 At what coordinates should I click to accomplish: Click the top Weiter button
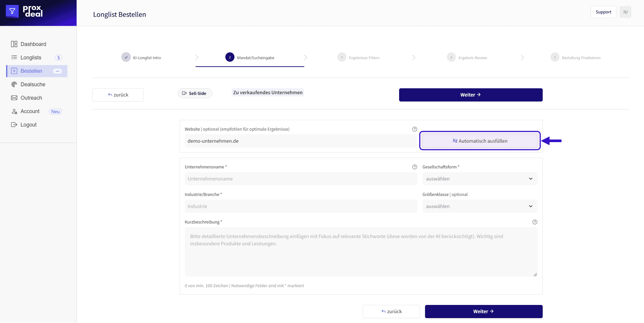click(471, 95)
